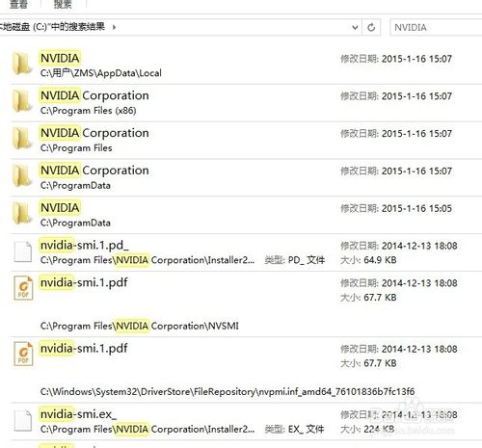Click 修改日期 of nvidia-smi.1.pd_ file

coord(399,246)
